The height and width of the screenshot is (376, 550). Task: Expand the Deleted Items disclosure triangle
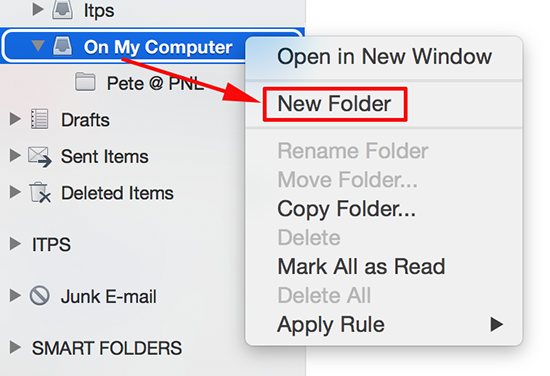[15, 192]
